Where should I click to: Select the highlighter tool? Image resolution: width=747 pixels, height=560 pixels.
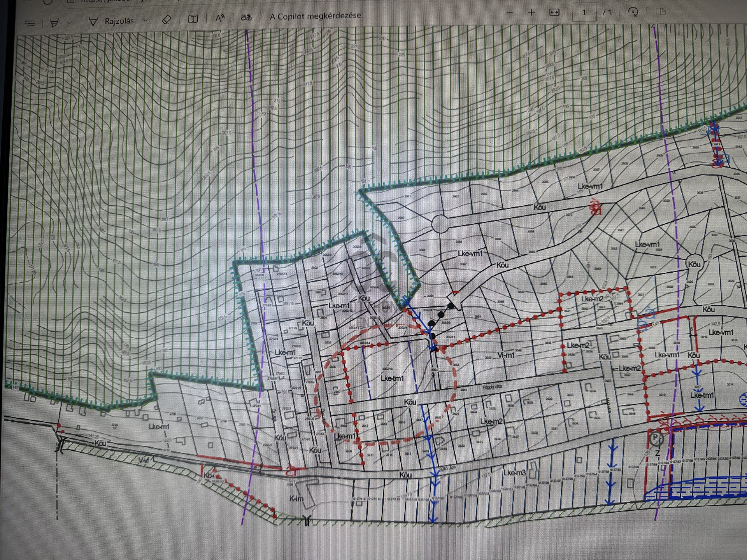point(54,23)
